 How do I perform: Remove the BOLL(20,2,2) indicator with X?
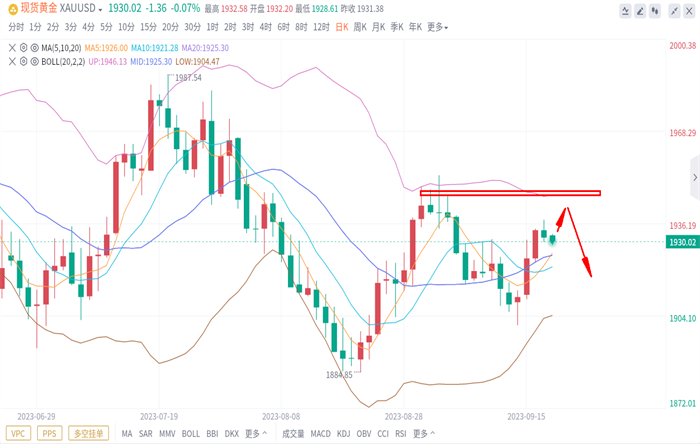point(12,62)
